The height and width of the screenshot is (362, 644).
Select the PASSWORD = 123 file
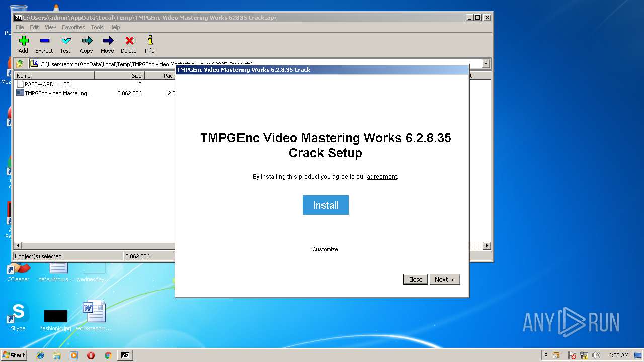tap(47, 84)
